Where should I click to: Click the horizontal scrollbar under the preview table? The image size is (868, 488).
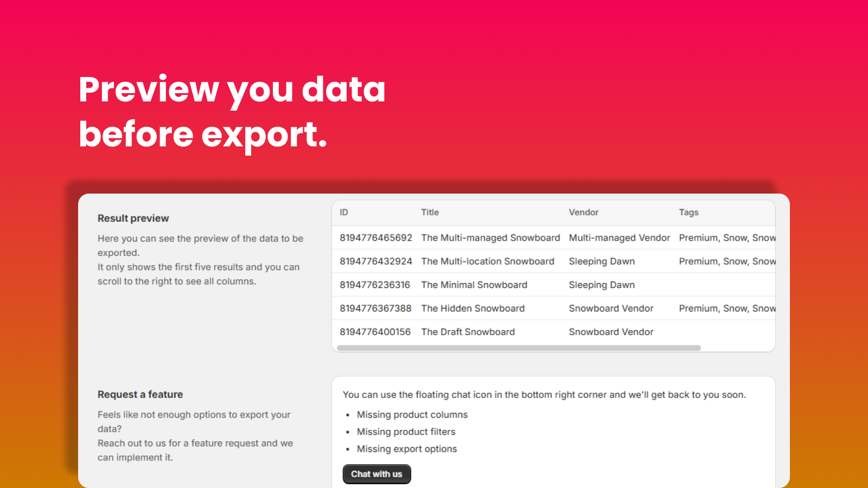pos(519,348)
